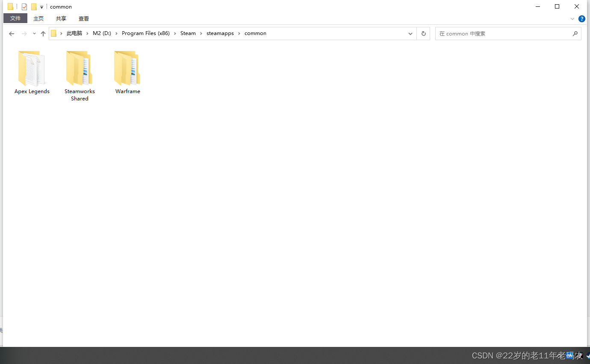Expand chevron after Steam in path

(201, 33)
